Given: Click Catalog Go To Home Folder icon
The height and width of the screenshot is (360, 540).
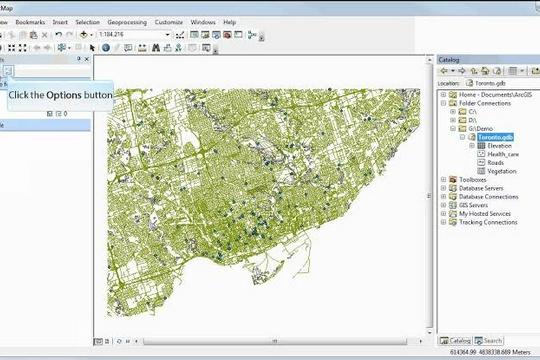Looking at the screenshot, I should tap(486, 71).
